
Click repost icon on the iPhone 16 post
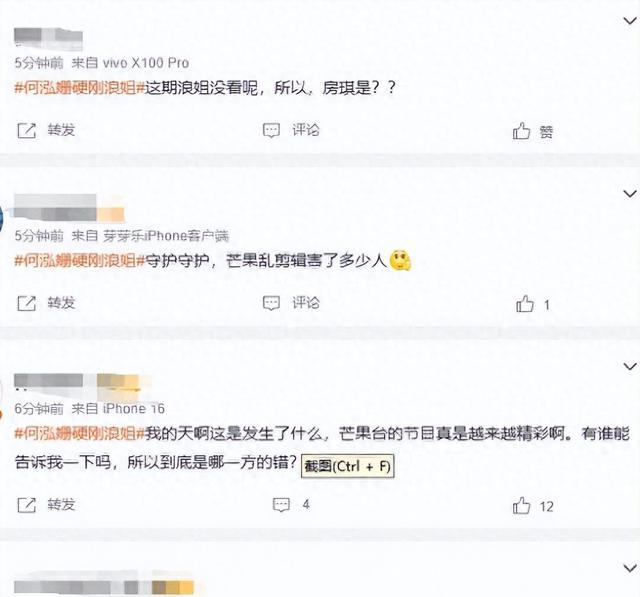click(27, 505)
